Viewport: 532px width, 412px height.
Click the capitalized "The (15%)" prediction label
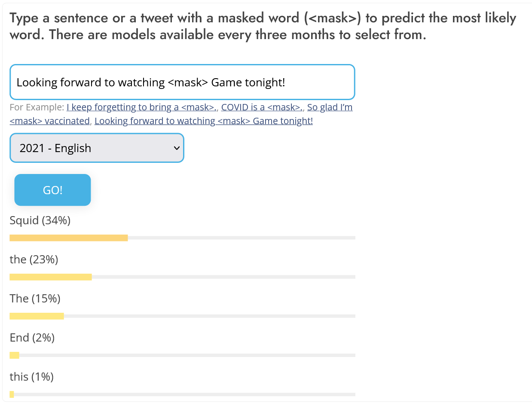pyautogui.click(x=35, y=299)
